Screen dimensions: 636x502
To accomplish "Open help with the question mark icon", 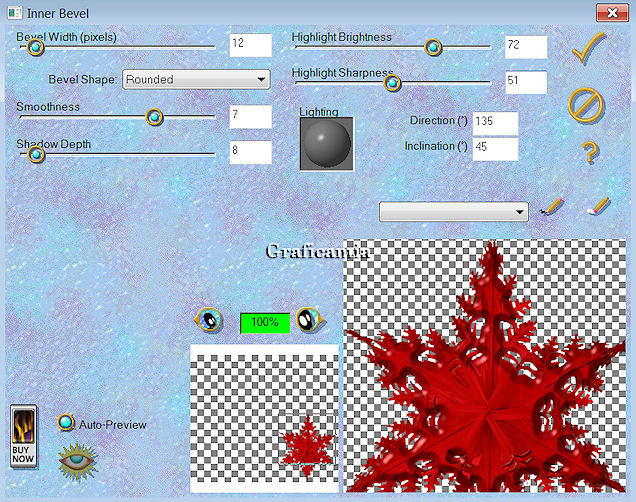I will (x=591, y=152).
